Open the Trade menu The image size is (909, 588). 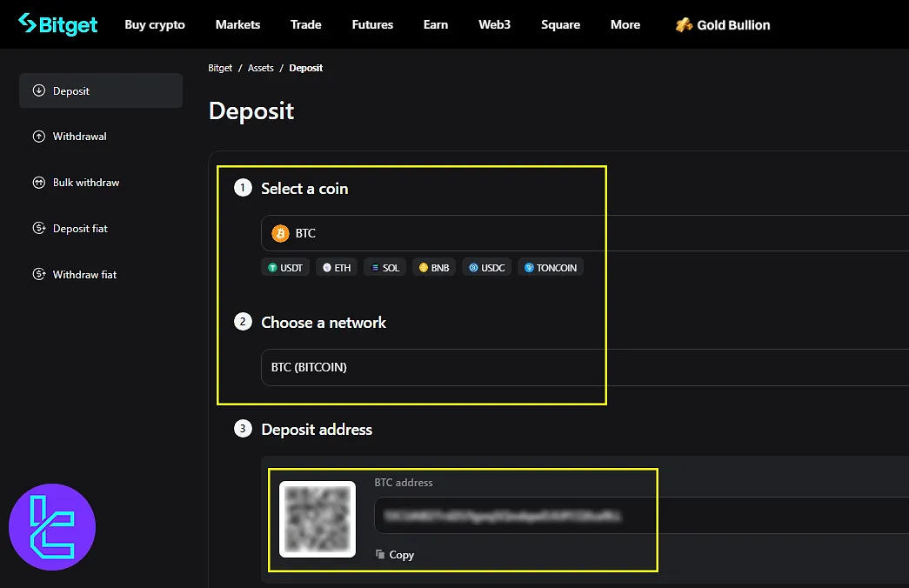point(306,25)
